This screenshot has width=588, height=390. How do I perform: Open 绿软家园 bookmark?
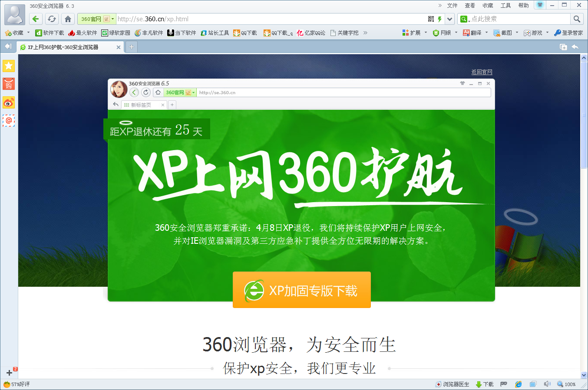116,33
